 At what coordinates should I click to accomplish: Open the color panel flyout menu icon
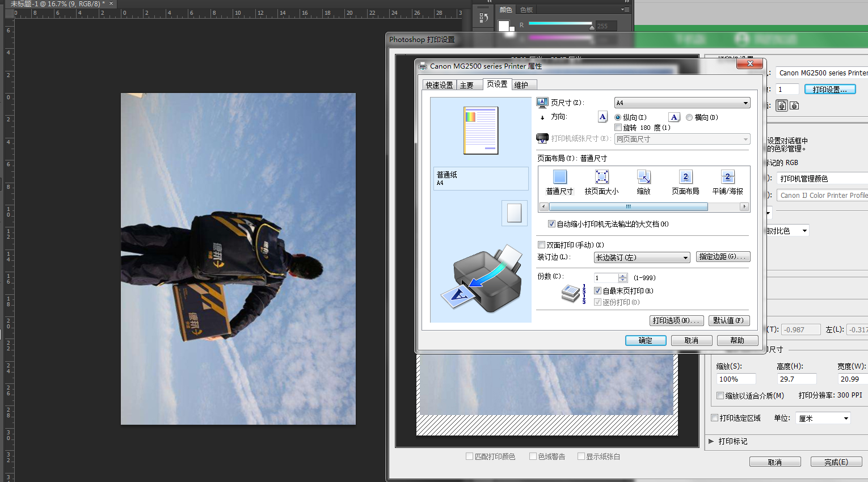click(x=625, y=10)
